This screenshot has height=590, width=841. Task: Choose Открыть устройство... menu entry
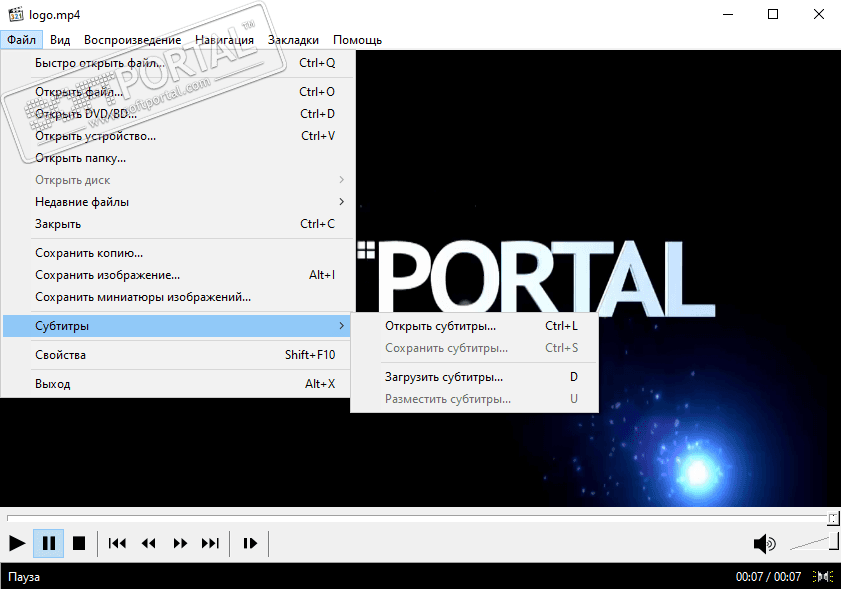(x=177, y=136)
